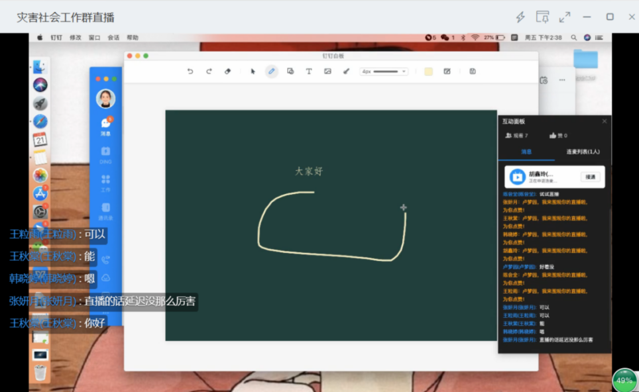Switch to the 连麦列表(1人) tab
The width and height of the screenshot is (639, 392).
coord(583,152)
